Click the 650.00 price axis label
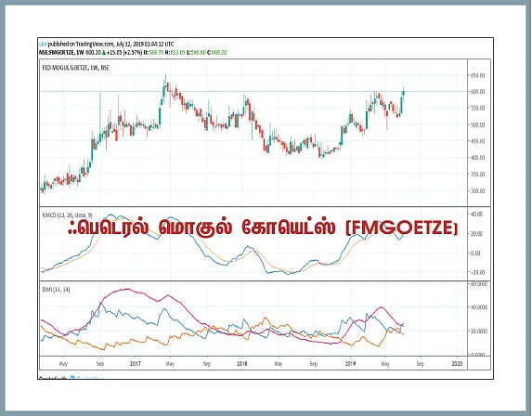The height and width of the screenshot is (416, 532). [x=477, y=75]
